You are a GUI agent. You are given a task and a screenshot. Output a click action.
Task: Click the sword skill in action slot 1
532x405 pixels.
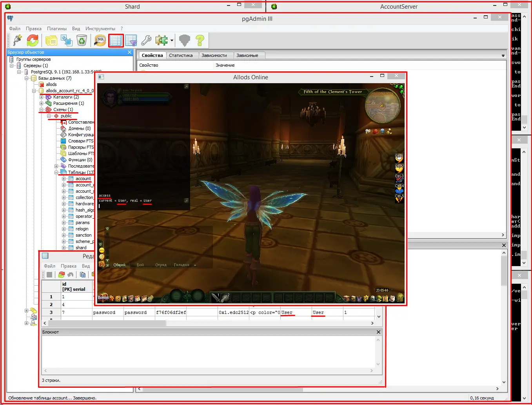tap(216, 297)
